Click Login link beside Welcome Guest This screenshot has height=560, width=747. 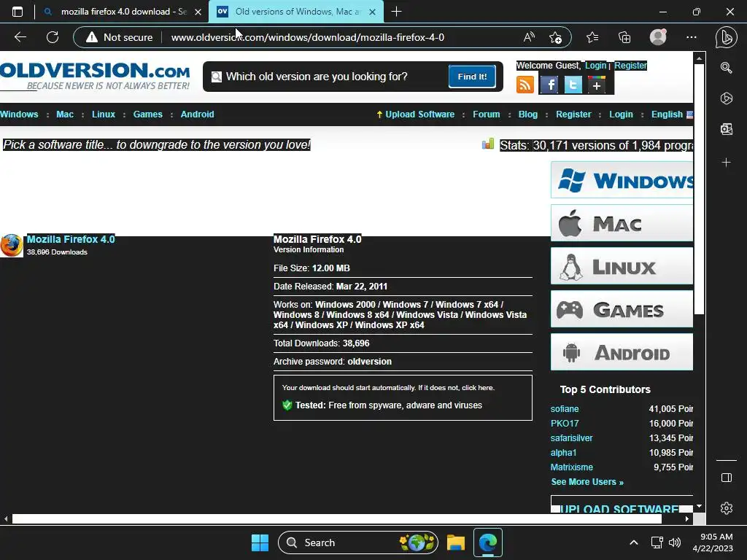[x=595, y=66]
